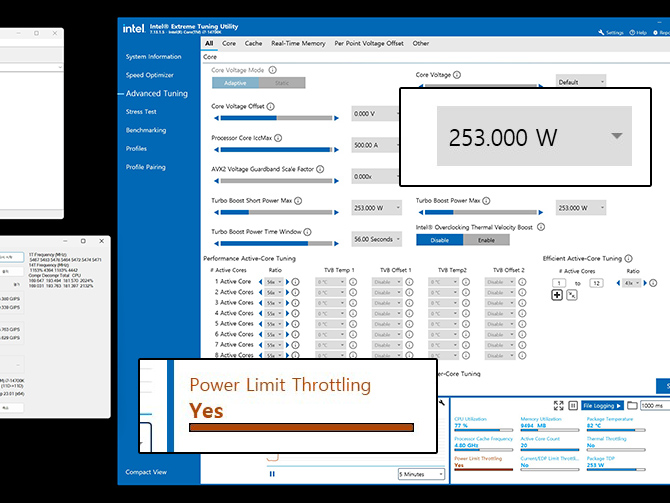
Task: Click info icon for Processor Core IccMax
Action: click(x=278, y=138)
